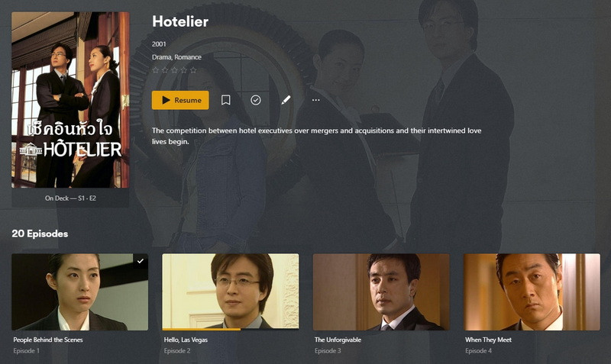This screenshot has width=611, height=364.
Task: Toggle watched checkmark on Episode 1 thumbnail
Action: pyautogui.click(x=141, y=261)
